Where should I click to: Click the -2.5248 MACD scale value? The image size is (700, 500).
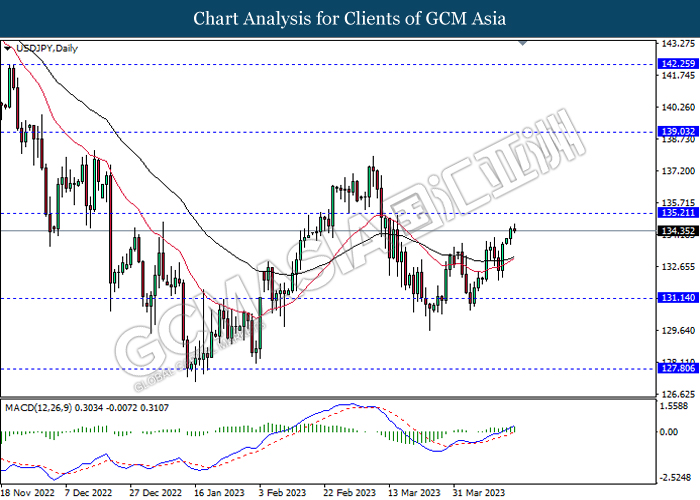(x=676, y=478)
